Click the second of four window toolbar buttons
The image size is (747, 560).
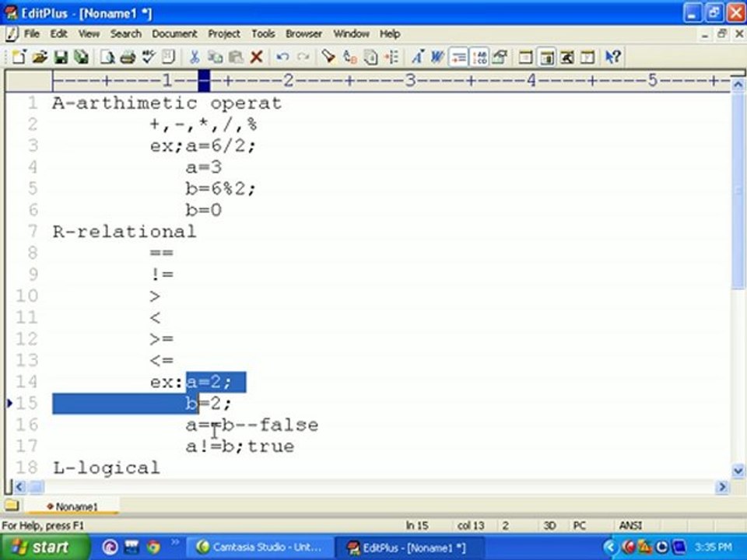pyautogui.click(x=546, y=57)
